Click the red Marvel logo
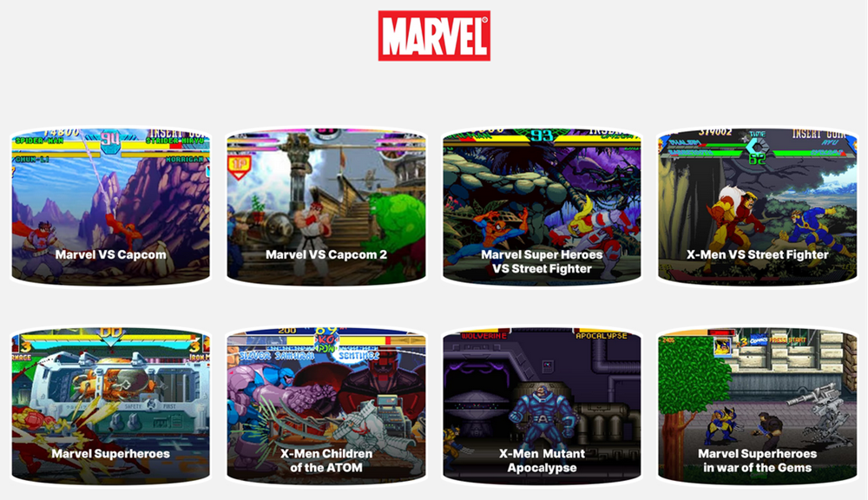This screenshot has width=868, height=500. pos(434,36)
